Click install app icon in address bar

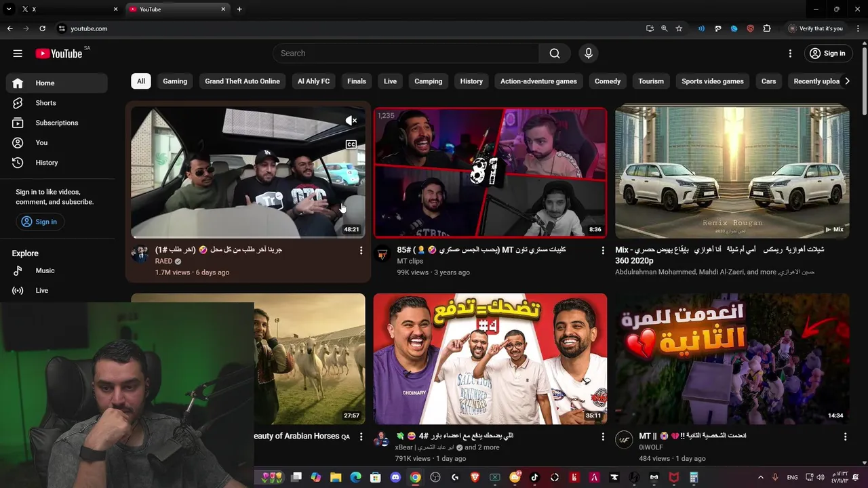click(650, 28)
